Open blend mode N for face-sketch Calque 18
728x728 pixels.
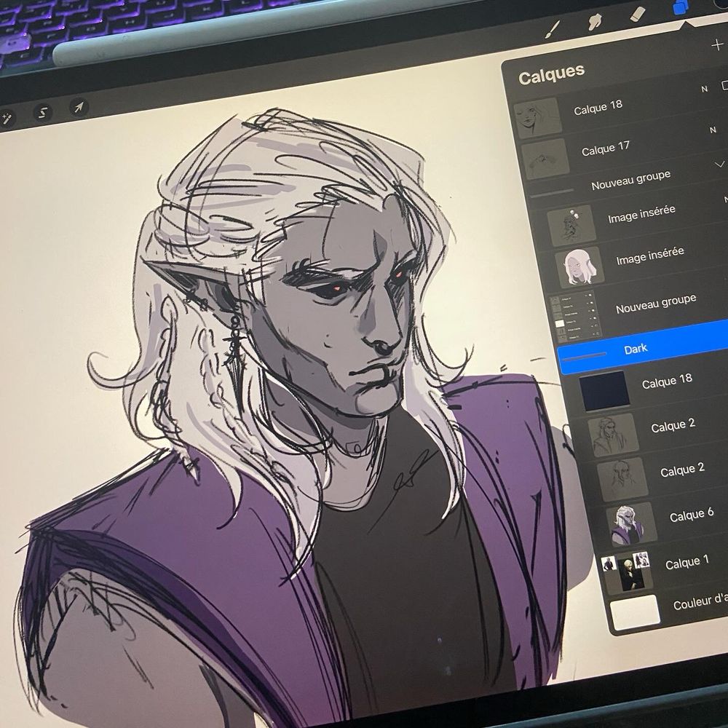pyautogui.click(x=704, y=89)
